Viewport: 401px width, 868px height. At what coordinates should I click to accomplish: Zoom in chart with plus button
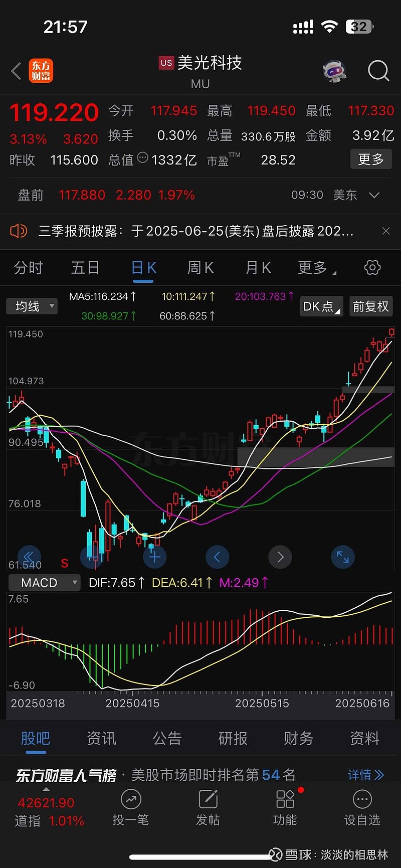click(x=154, y=557)
